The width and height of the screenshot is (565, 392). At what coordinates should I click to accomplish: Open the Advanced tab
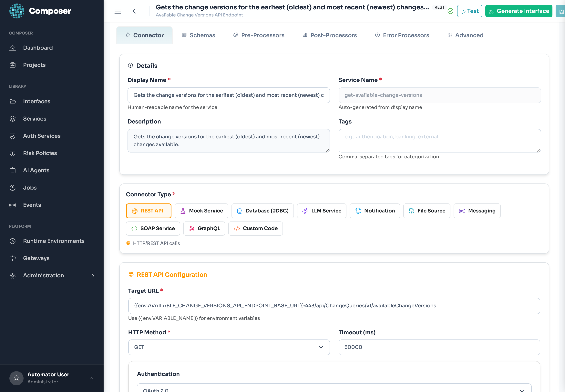[465, 35]
